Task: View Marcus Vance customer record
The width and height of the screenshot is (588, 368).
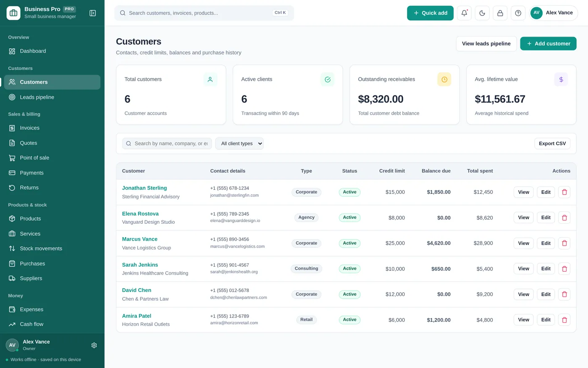Action: 523,243
